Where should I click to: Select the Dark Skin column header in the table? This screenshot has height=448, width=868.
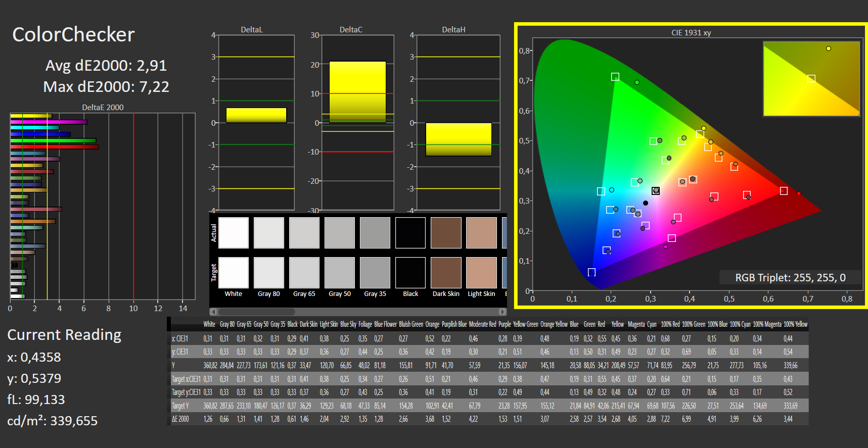click(x=308, y=324)
